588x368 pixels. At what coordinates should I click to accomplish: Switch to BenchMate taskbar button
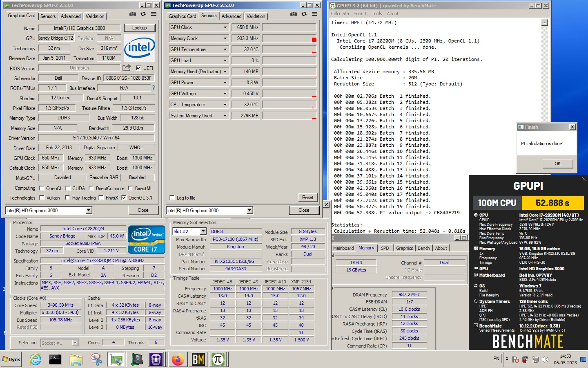click(198, 359)
